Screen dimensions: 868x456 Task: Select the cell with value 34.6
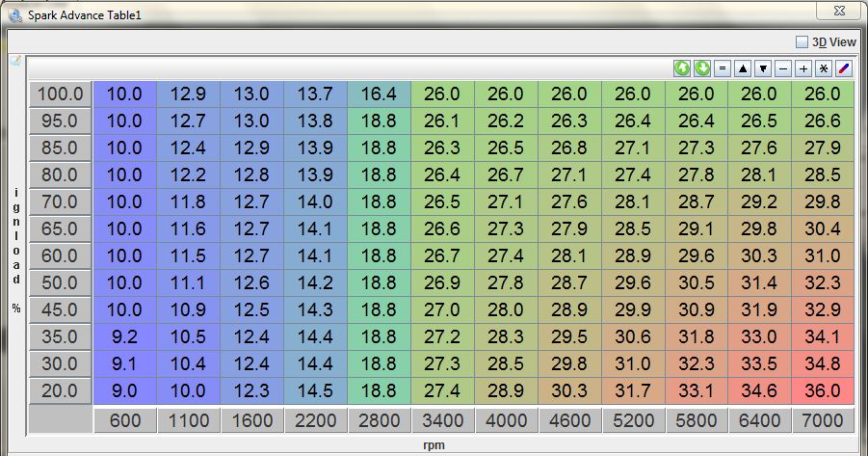[x=759, y=390]
